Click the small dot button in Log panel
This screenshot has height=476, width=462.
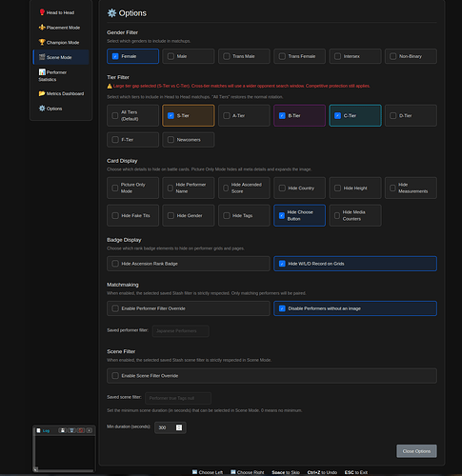[90, 430]
